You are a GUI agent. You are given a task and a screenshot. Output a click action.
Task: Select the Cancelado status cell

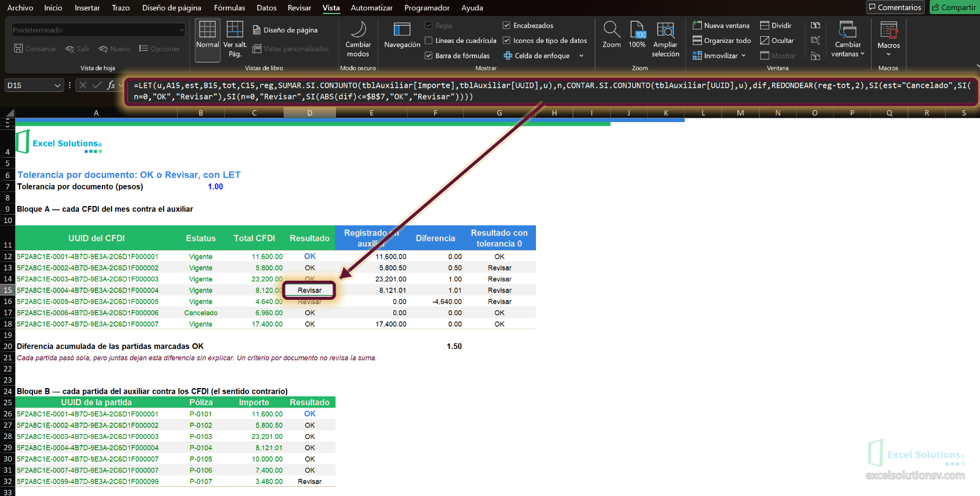[x=201, y=313]
